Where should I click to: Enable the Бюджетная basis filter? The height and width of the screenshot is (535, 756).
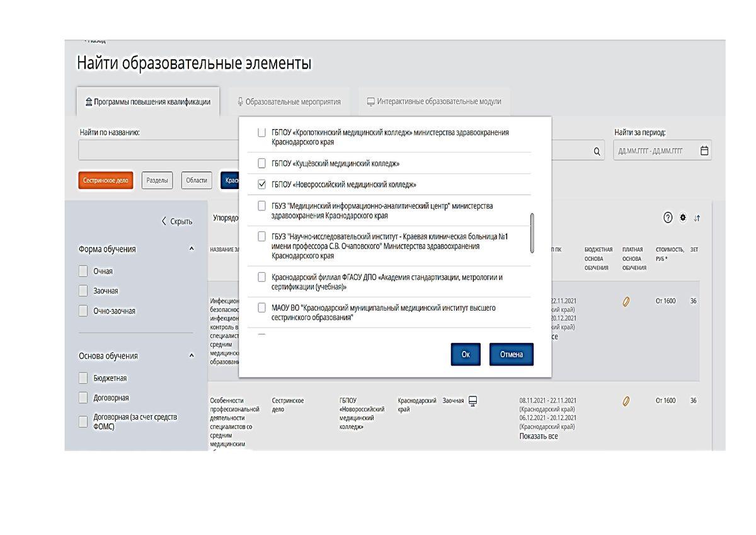pyautogui.click(x=83, y=378)
